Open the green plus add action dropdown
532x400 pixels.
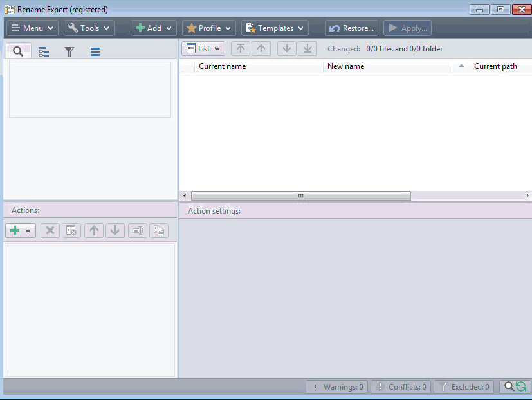pyautogui.click(x=21, y=231)
